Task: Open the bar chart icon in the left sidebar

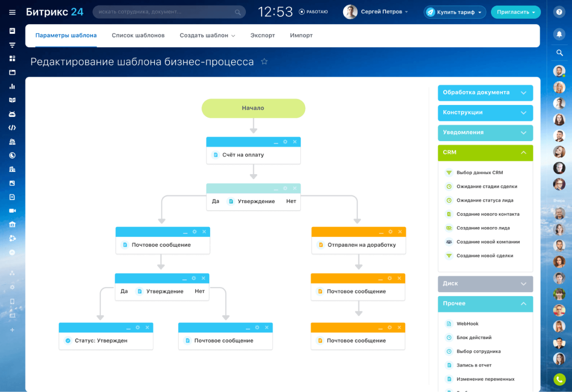Action: point(12,86)
